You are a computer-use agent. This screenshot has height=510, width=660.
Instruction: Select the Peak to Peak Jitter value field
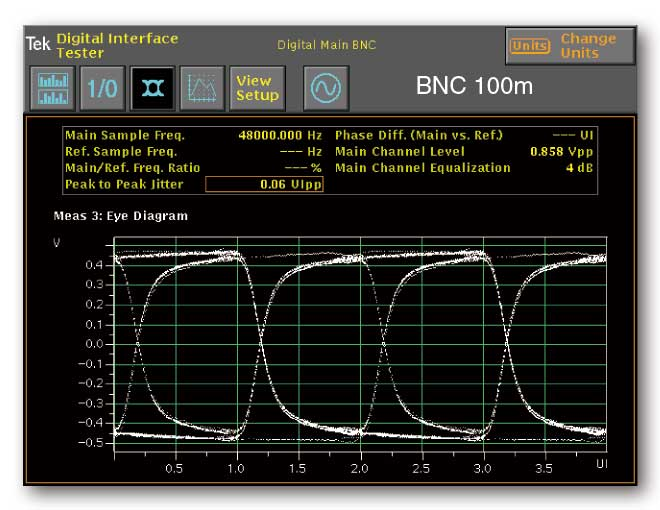coord(264,184)
